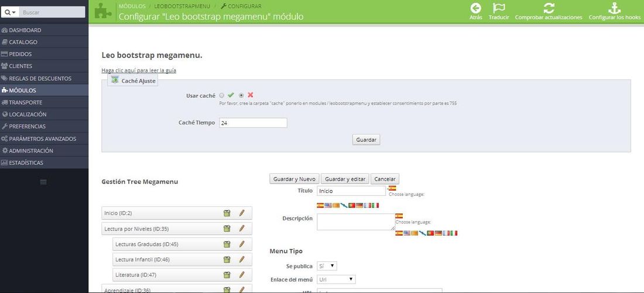Select the red X radio to disable Usar caché
The height and width of the screenshot is (293, 644).
click(241, 95)
